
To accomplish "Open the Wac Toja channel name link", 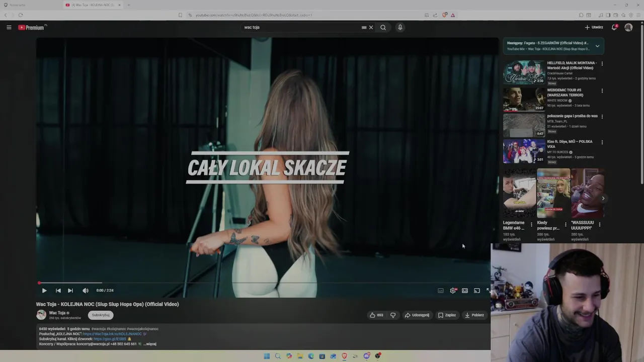I will (x=57, y=313).
